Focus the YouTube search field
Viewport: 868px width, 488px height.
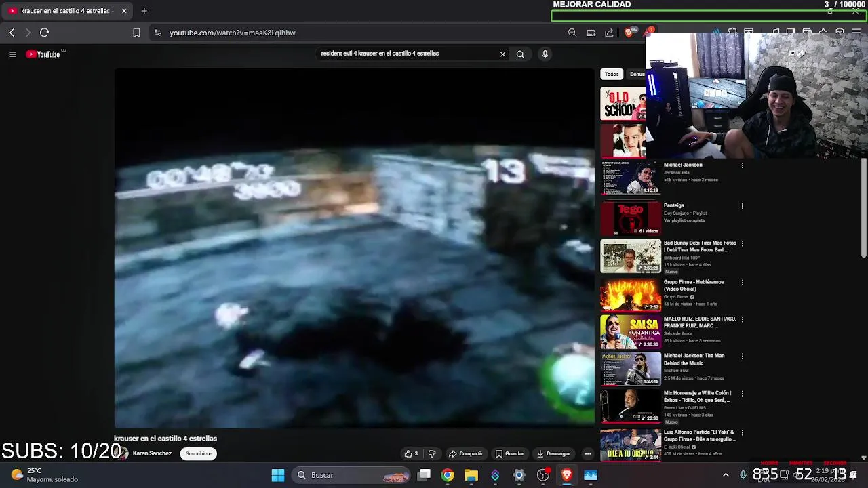point(407,54)
